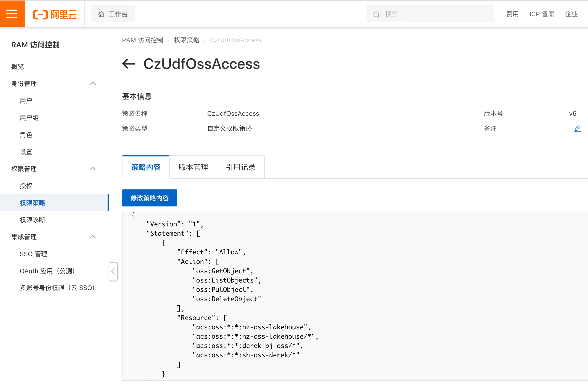Click the 修改策略内容 button
588x390 pixels.
click(x=149, y=198)
